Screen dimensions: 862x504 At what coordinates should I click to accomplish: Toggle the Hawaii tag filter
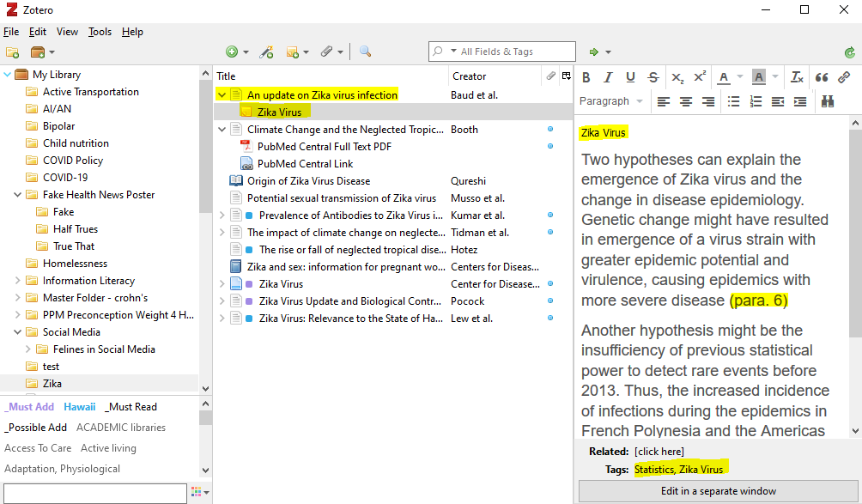click(80, 407)
